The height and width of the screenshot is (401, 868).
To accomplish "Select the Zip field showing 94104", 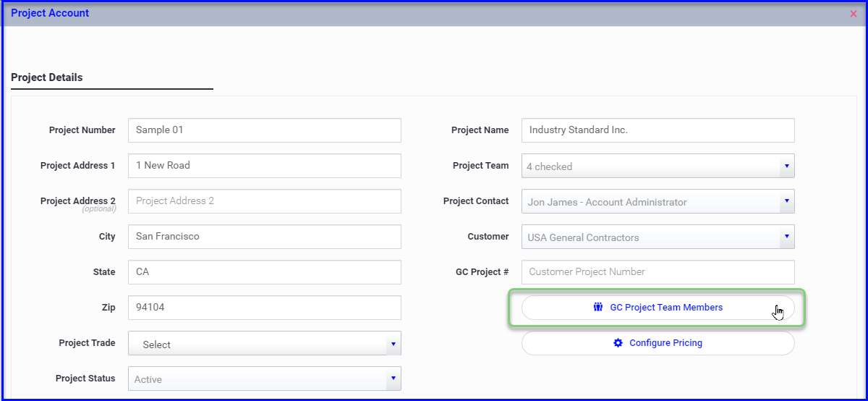I will (264, 307).
